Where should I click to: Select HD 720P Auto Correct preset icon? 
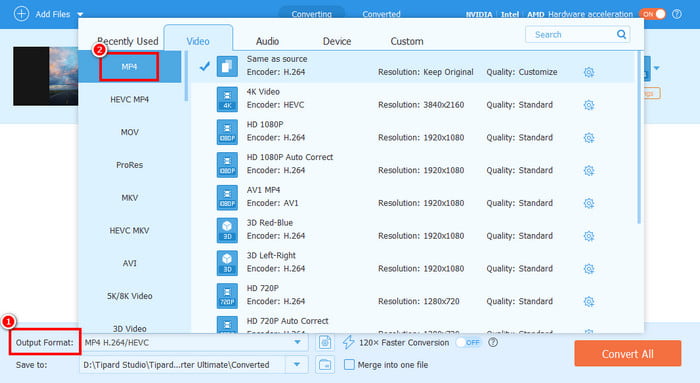click(x=227, y=325)
